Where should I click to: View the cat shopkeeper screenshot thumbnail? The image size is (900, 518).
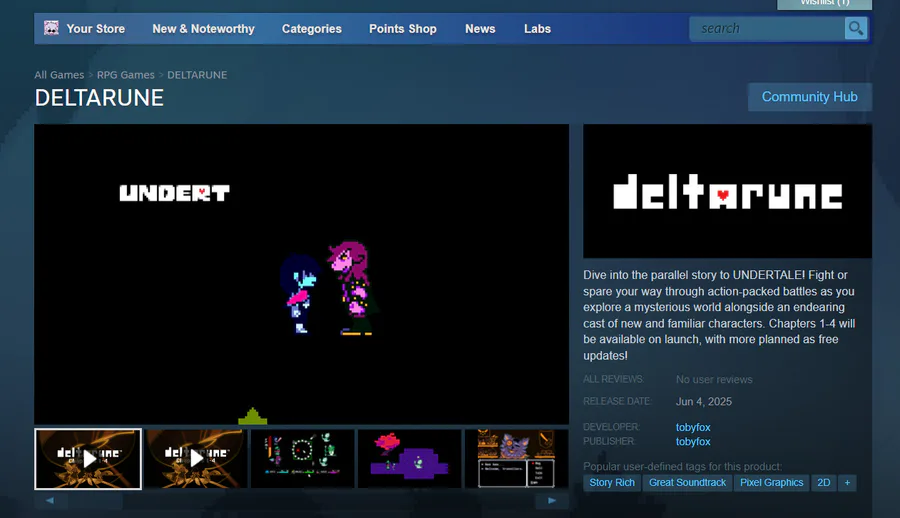517,459
